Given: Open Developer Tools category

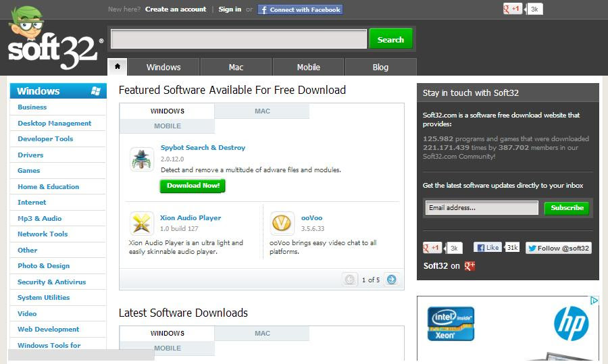Looking at the screenshot, I should pyautogui.click(x=45, y=138).
